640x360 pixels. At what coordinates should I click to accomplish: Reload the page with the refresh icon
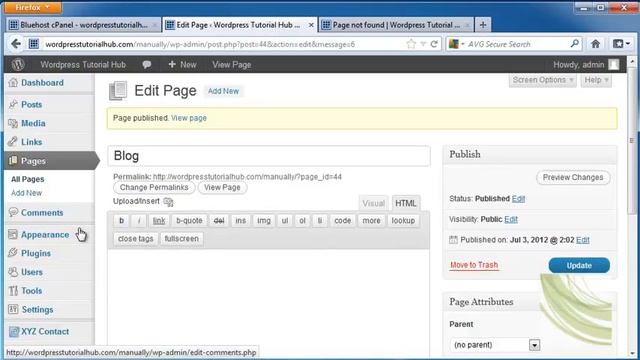click(x=434, y=44)
